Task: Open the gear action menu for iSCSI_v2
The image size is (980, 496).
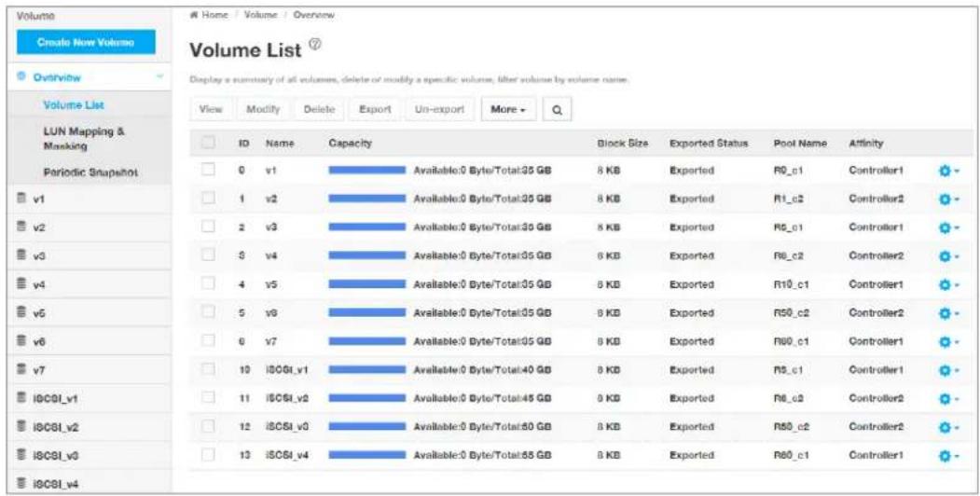Action: click(x=948, y=398)
